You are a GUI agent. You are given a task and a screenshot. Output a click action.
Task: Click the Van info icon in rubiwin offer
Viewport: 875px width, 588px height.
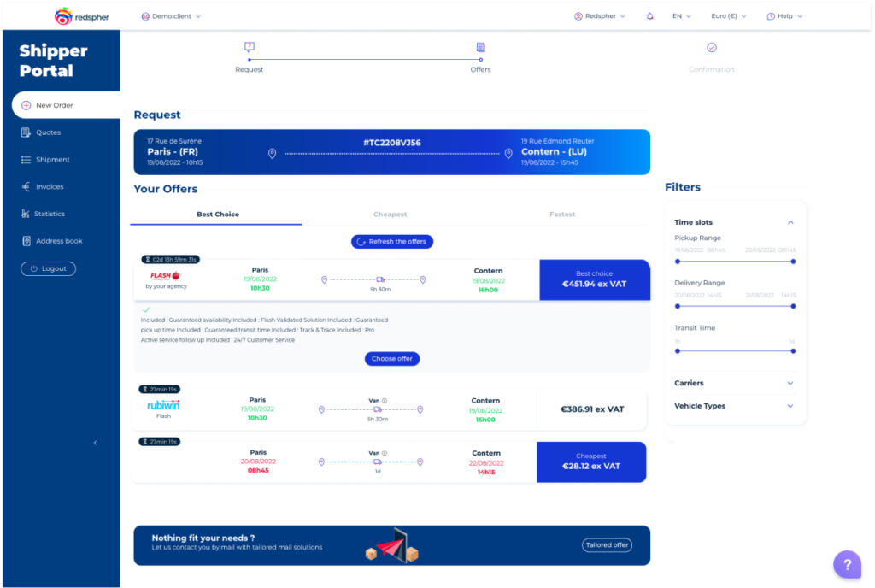385,401
